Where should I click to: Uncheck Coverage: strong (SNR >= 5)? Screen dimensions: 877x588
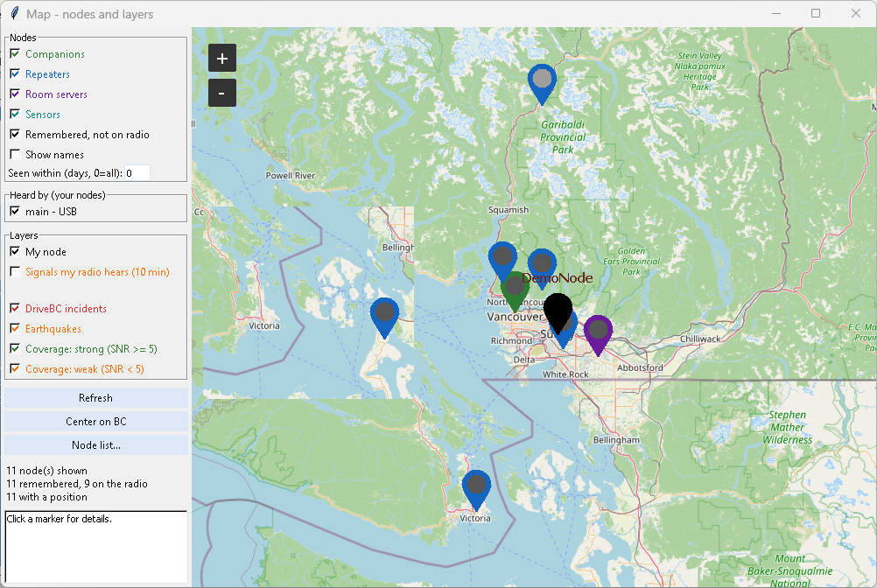15,349
